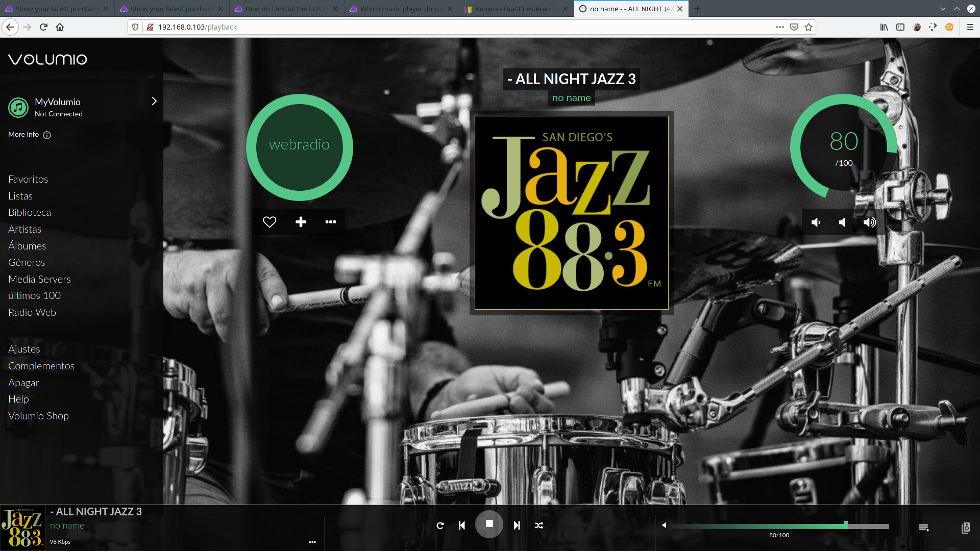Viewport: 980px width, 551px height.
Task: Raise volume with the loud speaker icon
Action: (870, 222)
